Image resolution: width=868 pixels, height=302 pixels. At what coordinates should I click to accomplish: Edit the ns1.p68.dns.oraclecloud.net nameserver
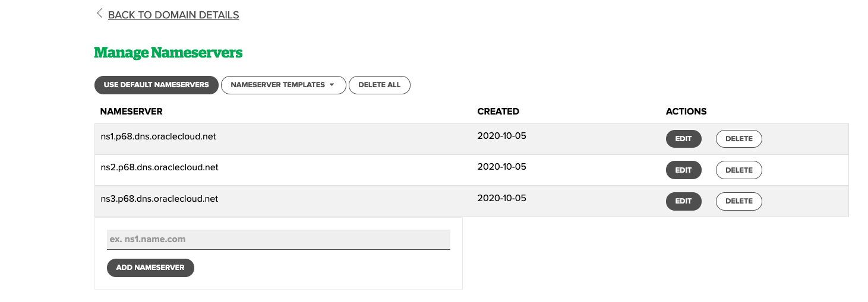pos(683,139)
